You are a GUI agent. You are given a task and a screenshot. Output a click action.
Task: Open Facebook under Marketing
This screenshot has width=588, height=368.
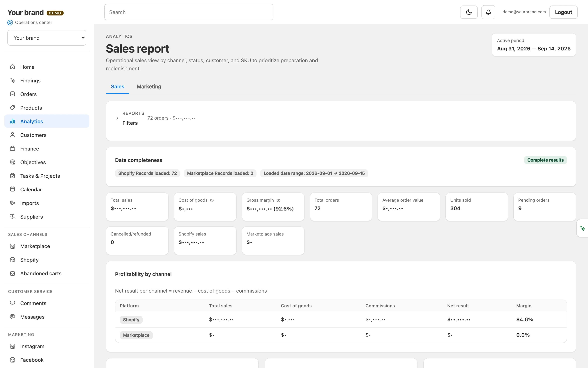47,360
